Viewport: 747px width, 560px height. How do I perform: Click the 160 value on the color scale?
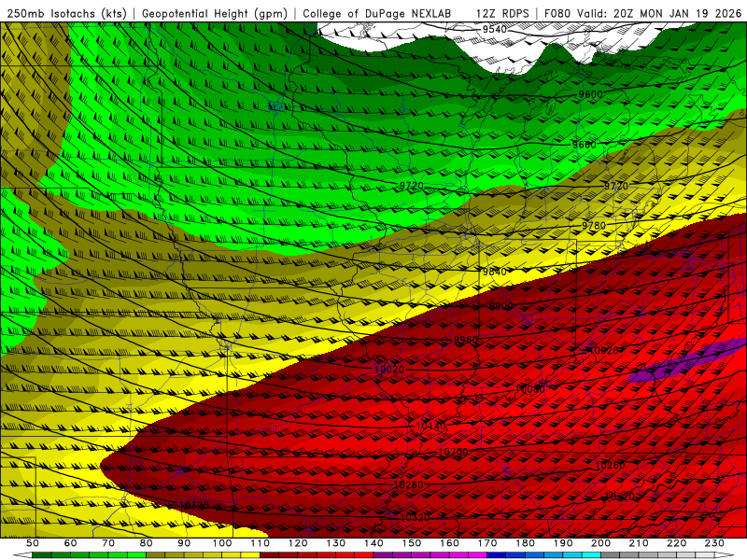tap(449, 543)
